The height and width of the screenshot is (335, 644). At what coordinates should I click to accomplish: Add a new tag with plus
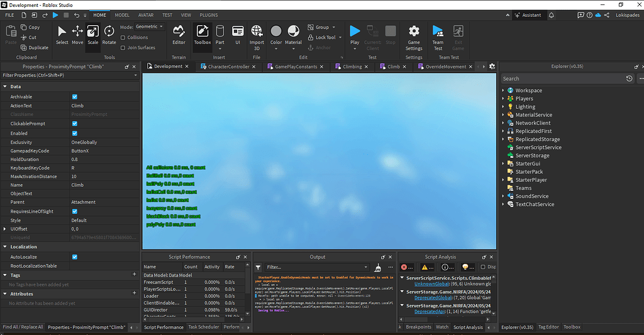(135, 274)
